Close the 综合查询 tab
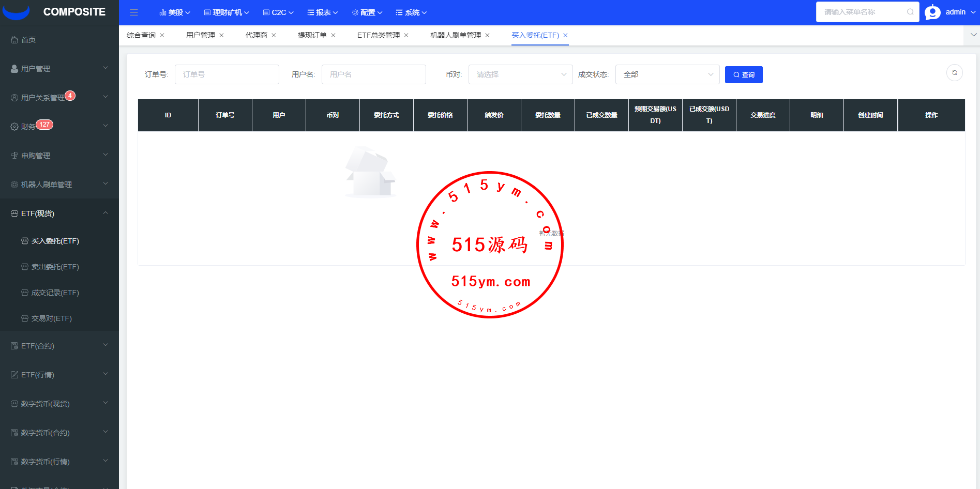Viewport: 980px width, 489px height. (x=162, y=35)
